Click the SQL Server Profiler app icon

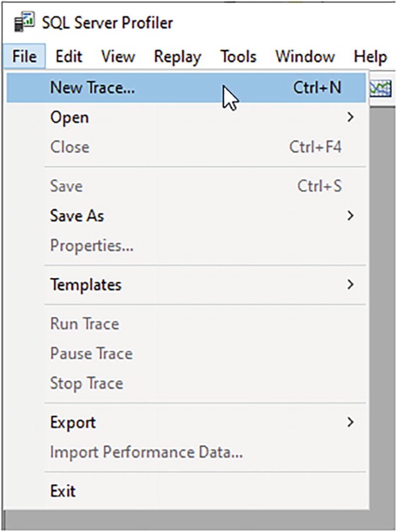pyautogui.click(x=24, y=21)
